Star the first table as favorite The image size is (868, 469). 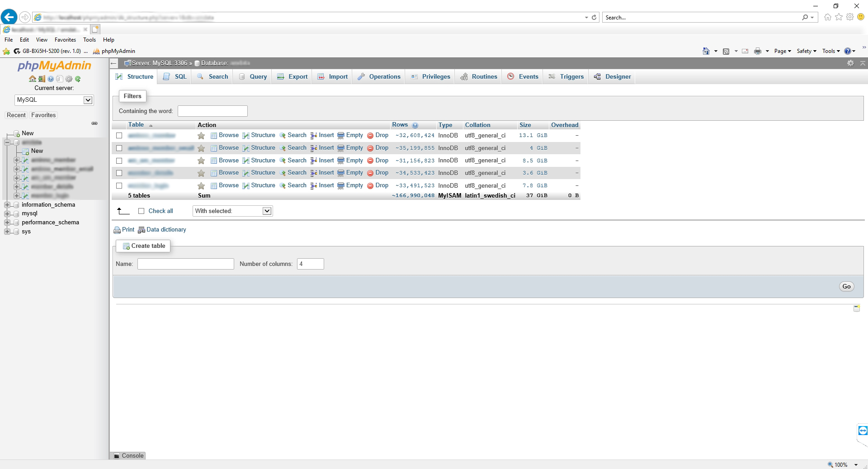[201, 135]
